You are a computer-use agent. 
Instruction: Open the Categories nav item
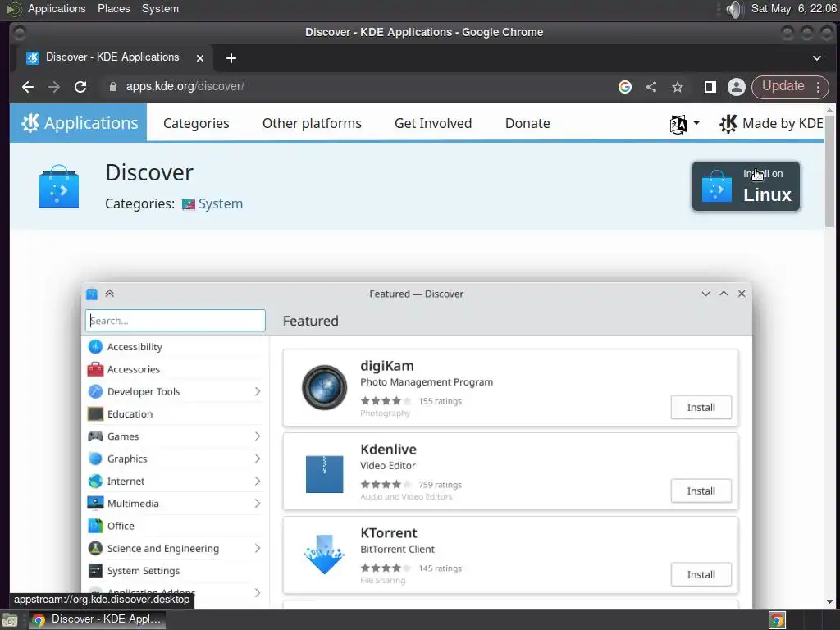point(196,123)
